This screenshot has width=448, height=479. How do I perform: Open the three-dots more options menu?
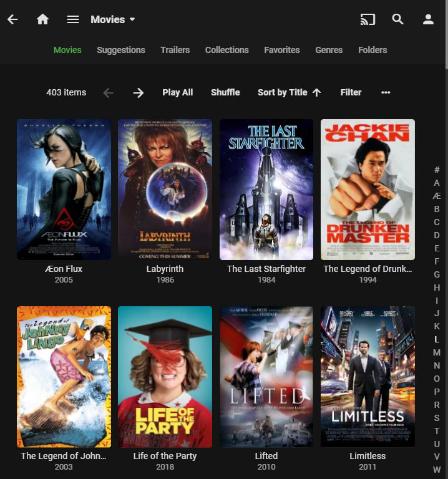(x=386, y=92)
